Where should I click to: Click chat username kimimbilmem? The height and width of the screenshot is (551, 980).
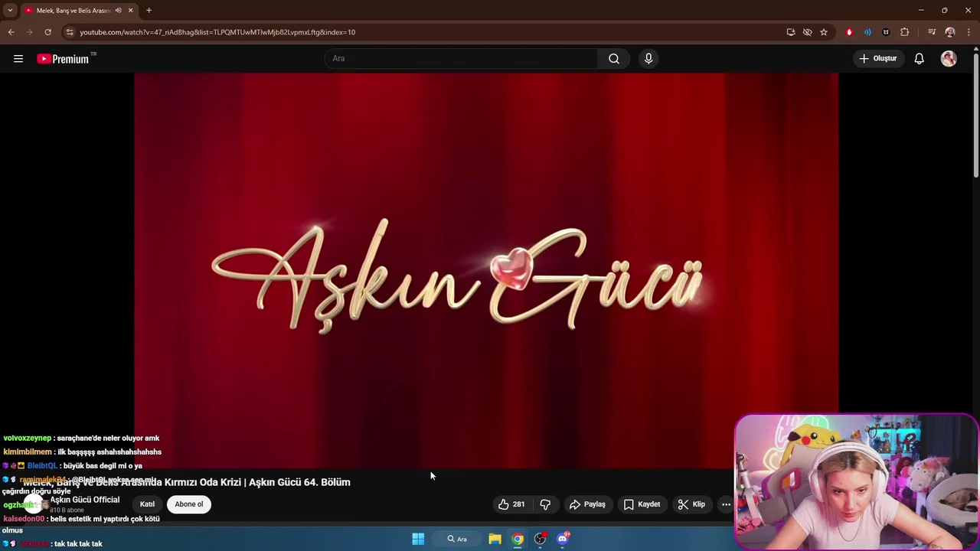click(x=28, y=452)
